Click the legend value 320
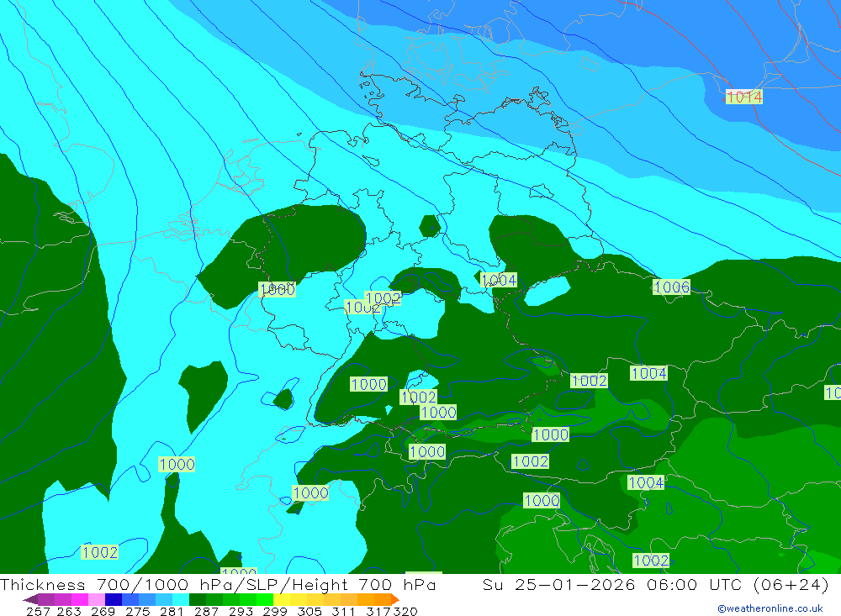This screenshot has height=616, width=841. pyautogui.click(x=405, y=611)
